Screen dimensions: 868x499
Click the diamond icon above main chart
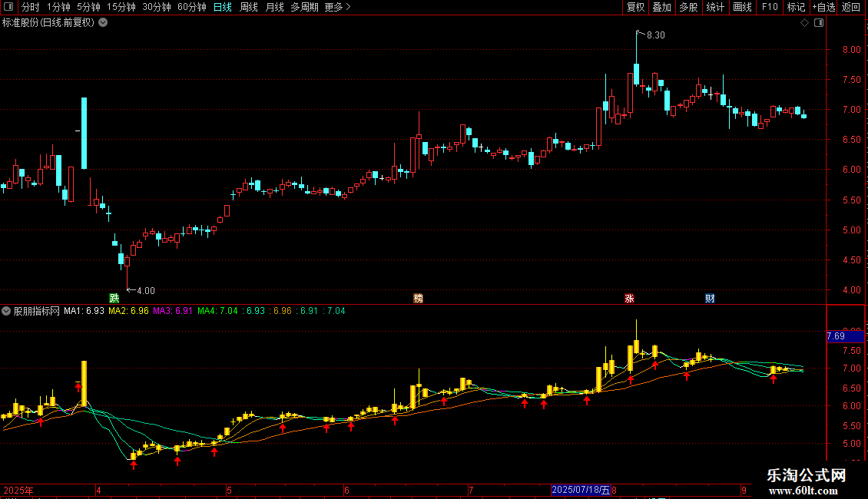point(805,23)
